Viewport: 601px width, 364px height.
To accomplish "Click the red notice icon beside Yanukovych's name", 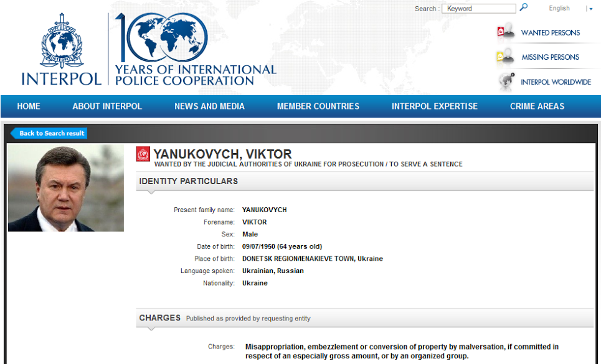I will click(x=143, y=154).
